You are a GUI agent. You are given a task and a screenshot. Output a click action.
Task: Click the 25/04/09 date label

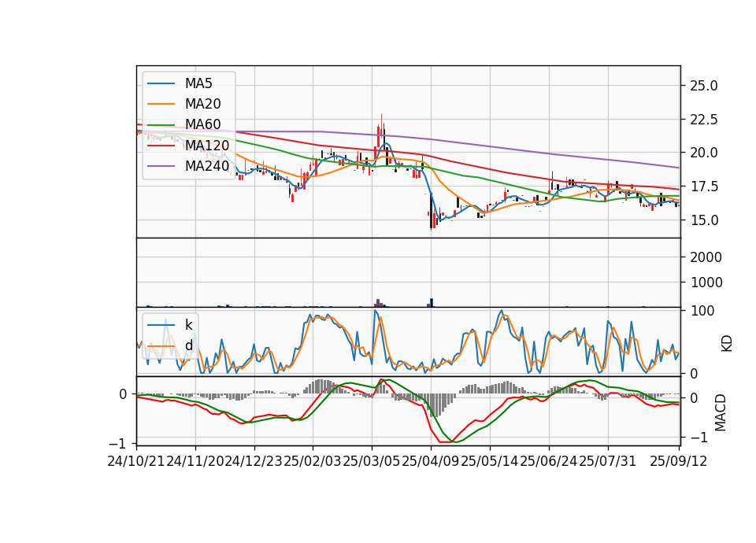tap(431, 461)
